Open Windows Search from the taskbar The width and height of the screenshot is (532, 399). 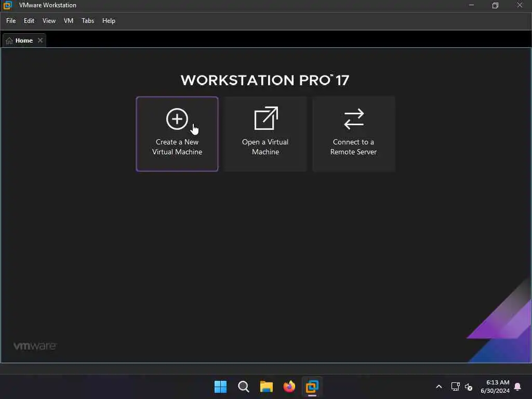pos(243,387)
